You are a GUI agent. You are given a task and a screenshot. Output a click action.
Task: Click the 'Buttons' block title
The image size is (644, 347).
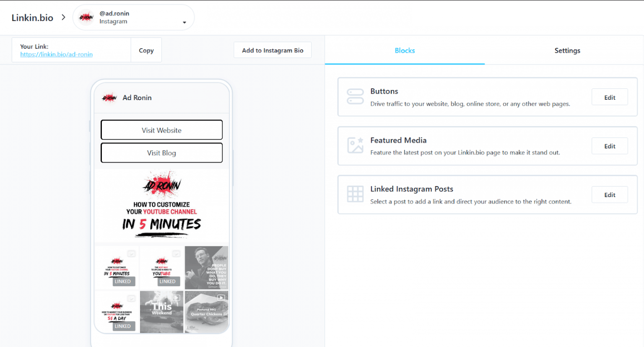coord(384,91)
